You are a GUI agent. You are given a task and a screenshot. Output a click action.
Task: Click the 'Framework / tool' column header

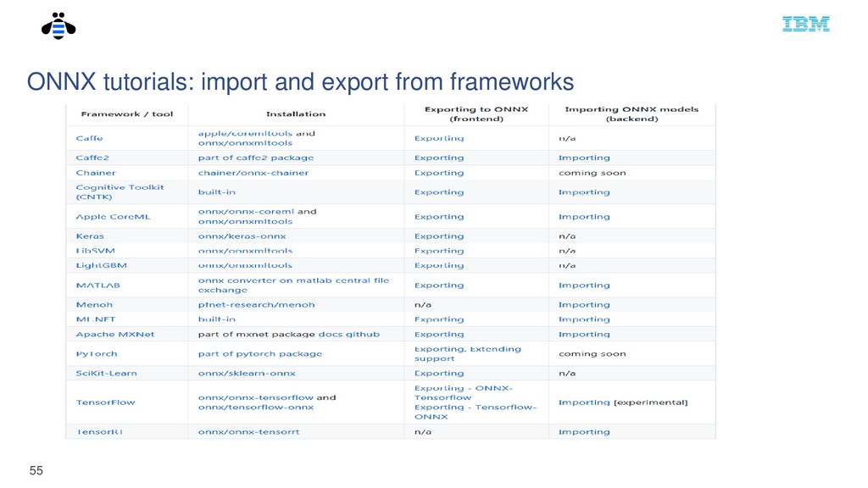pyautogui.click(x=127, y=114)
